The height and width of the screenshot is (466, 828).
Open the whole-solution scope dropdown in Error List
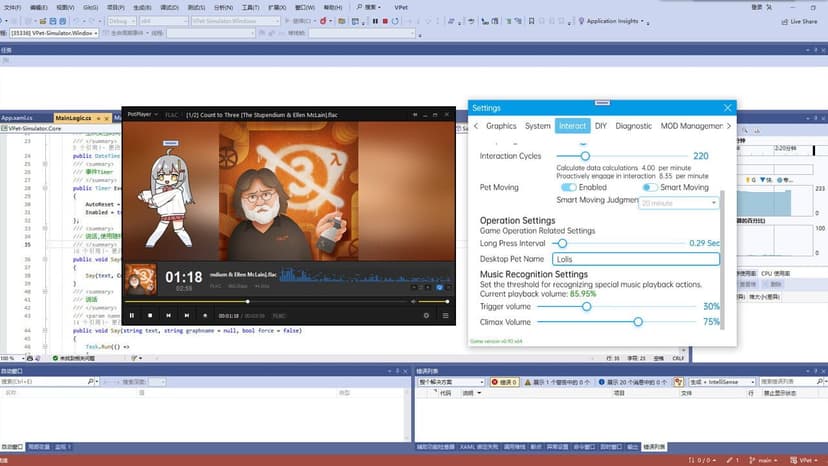coord(451,381)
